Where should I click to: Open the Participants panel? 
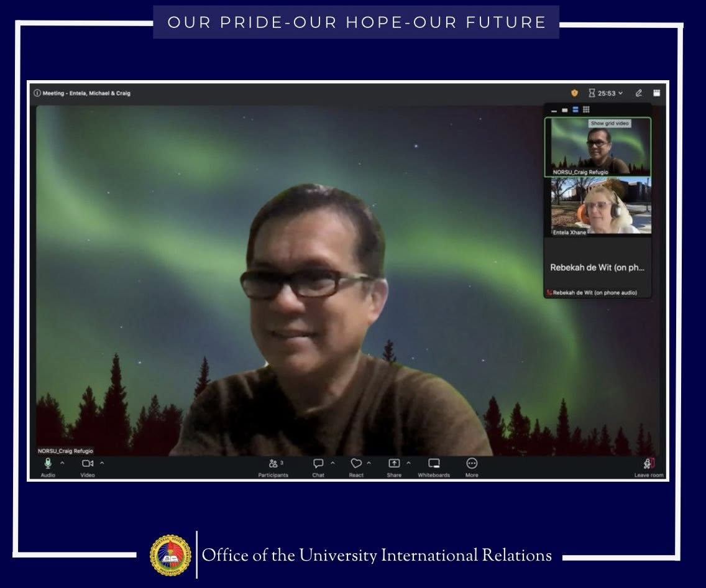[x=273, y=467]
